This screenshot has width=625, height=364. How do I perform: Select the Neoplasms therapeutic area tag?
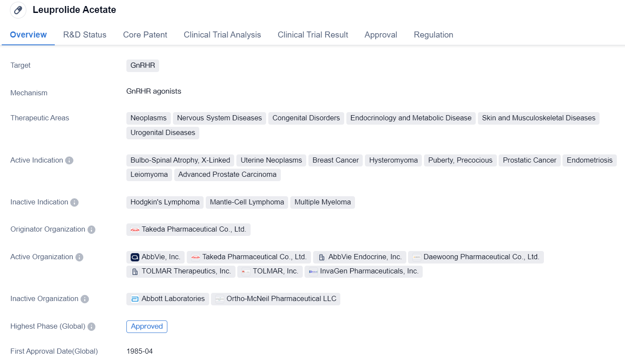click(148, 118)
